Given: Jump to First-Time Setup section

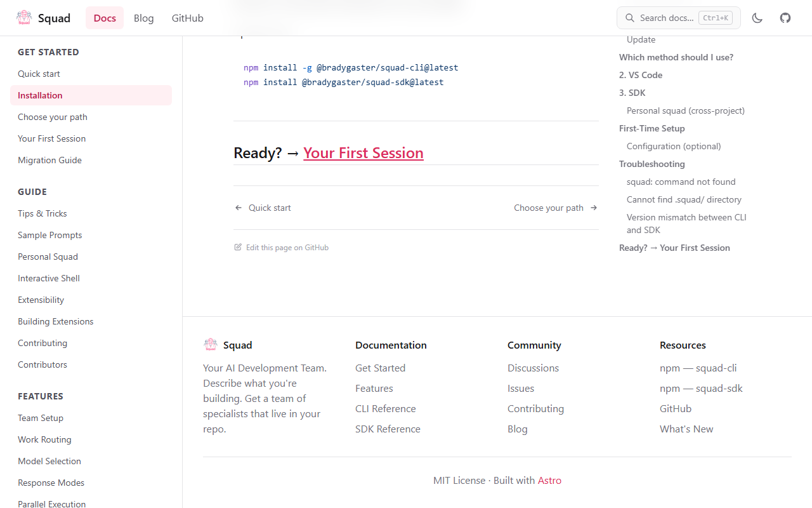Looking at the screenshot, I should pyautogui.click(x=652, y=128).
